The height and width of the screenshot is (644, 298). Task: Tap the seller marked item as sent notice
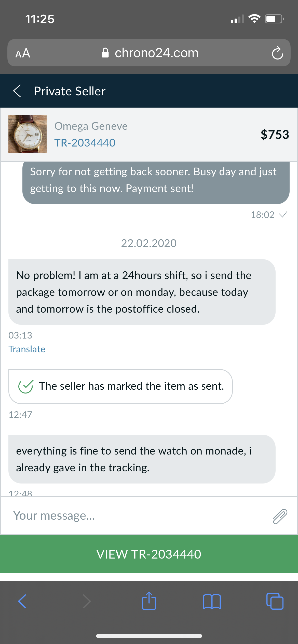(x=120, y=386)
